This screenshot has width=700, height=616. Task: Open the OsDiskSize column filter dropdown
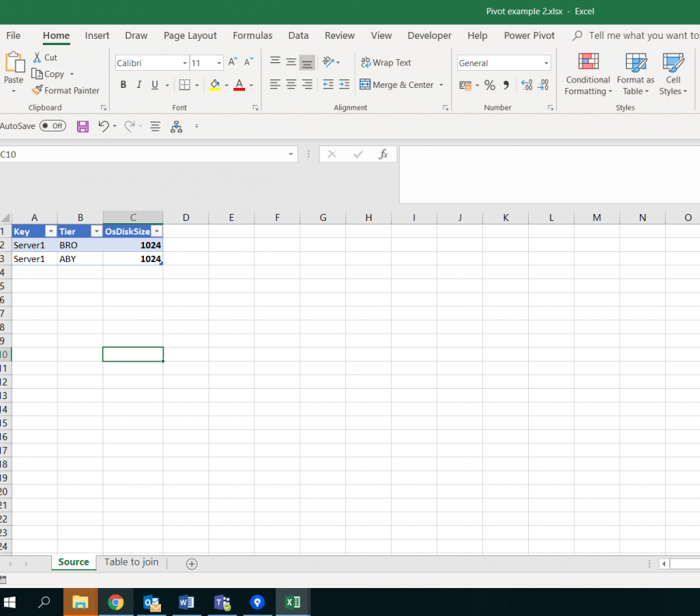click(156, 231)
